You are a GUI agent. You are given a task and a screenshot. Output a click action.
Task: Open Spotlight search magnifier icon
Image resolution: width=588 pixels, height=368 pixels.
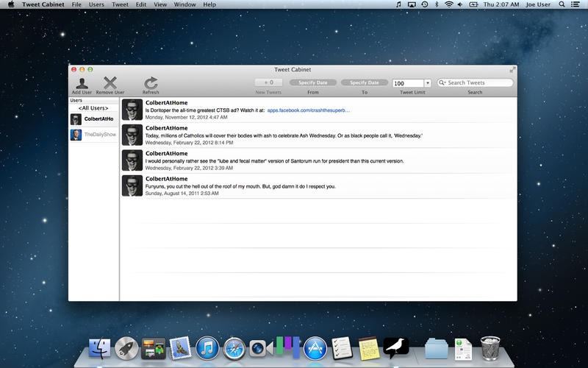562,4
